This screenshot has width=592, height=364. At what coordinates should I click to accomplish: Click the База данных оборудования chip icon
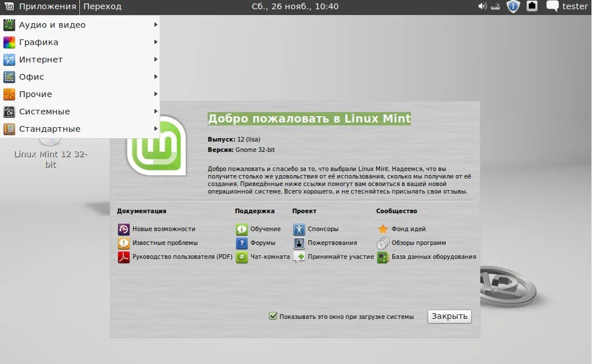383,257
